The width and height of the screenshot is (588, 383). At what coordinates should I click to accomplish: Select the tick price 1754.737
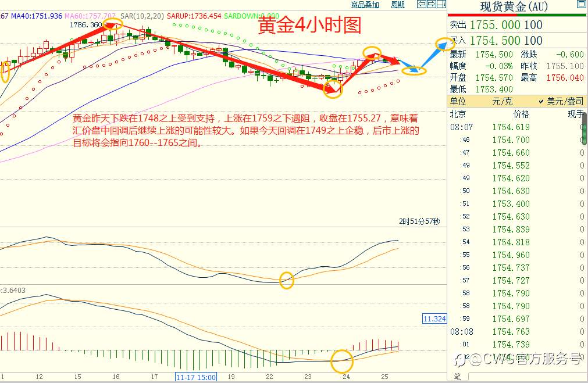pos(511,267)
